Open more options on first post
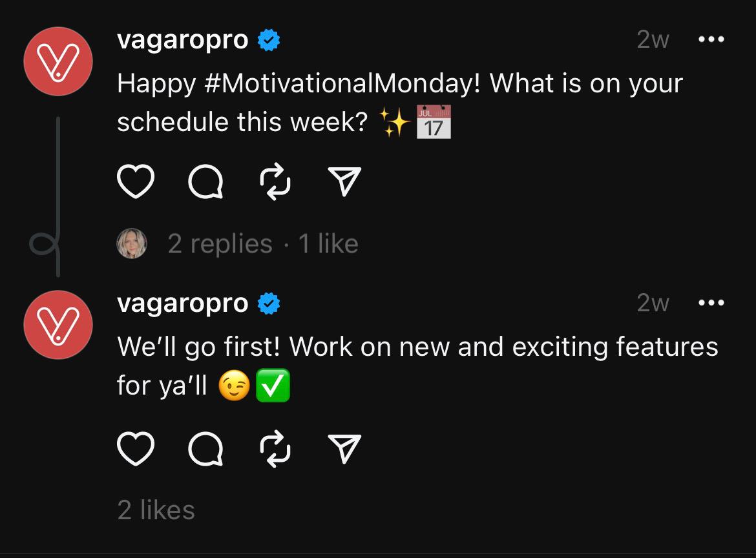Image resolution: width=756 pixels, height=558 pixels. (x=711, y=40)
